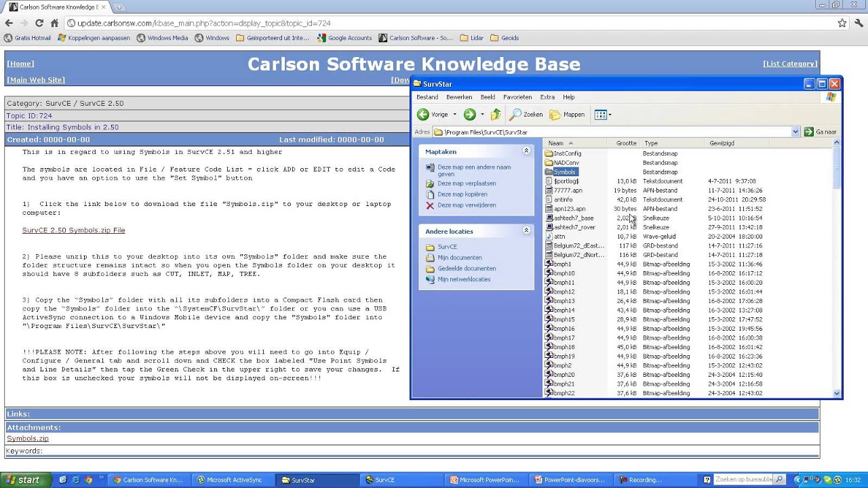868x488 pixels.
Task: Click the browser back arrow
Action: pos(9,23)
